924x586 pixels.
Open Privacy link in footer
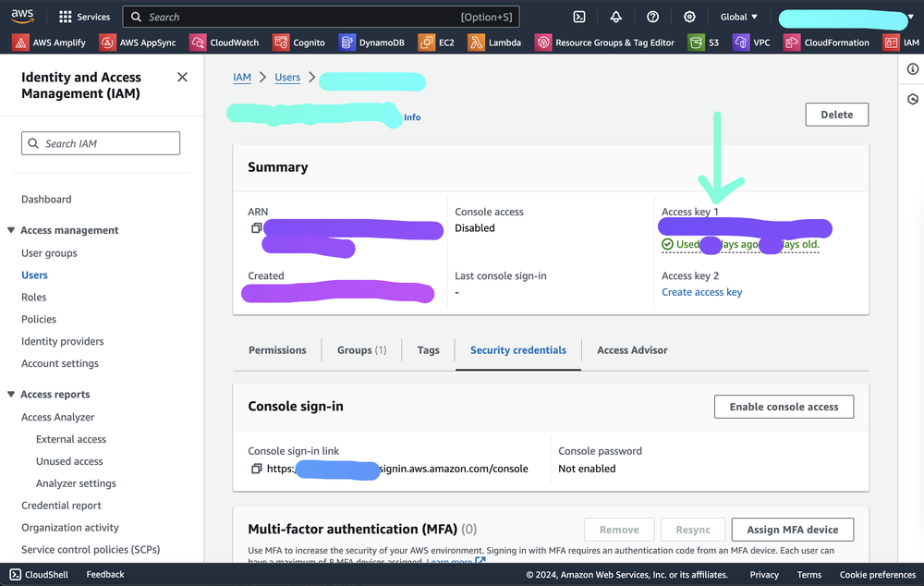[x=764, y=574]
